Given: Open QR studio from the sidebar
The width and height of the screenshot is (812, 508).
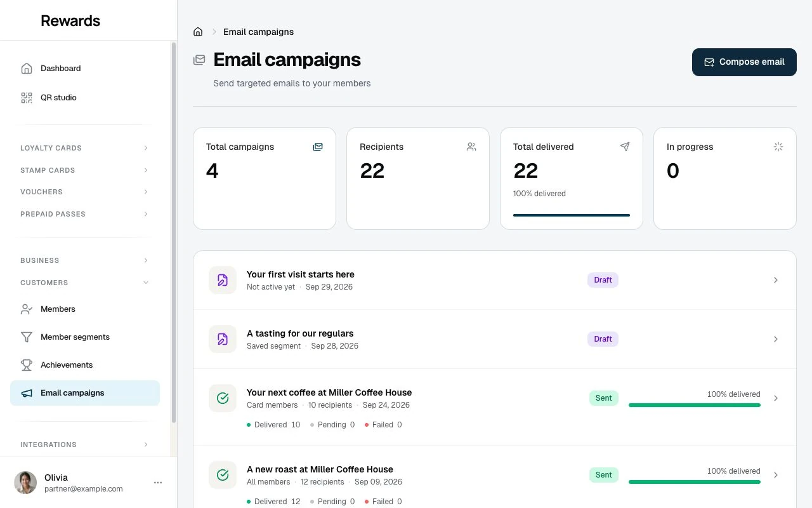Looking at the screenshot, I should [85, 97].
